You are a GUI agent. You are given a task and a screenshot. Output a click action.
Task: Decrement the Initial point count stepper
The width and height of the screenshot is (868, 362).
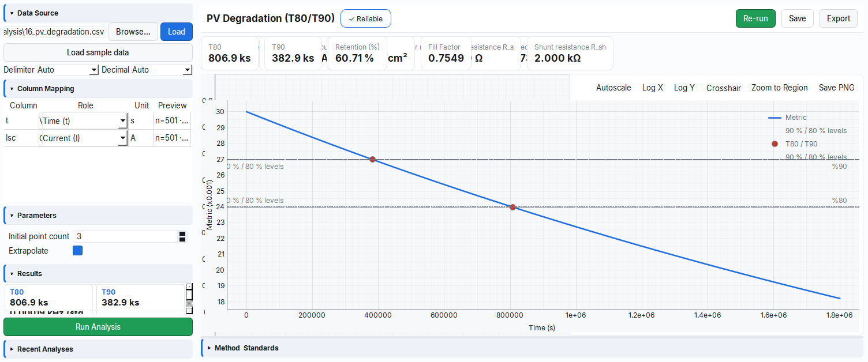click(x=182, y=239)
